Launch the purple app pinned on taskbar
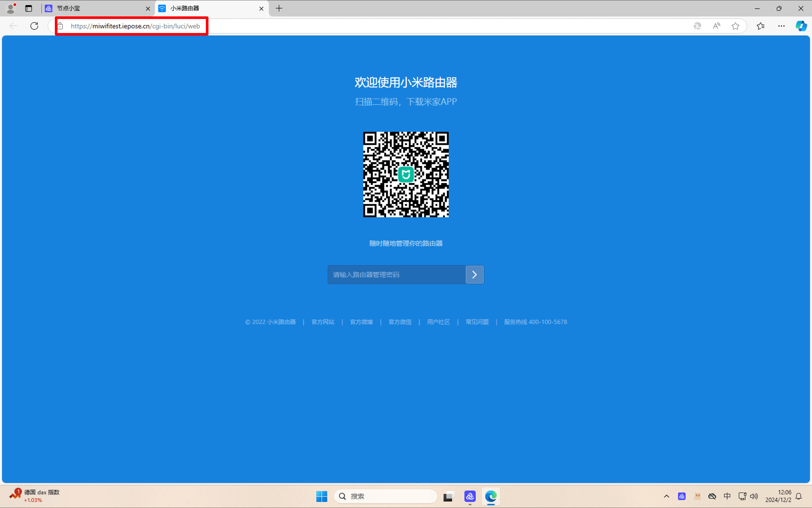Image resolution: width=812 pixels, height=508 pixels. 470,496
